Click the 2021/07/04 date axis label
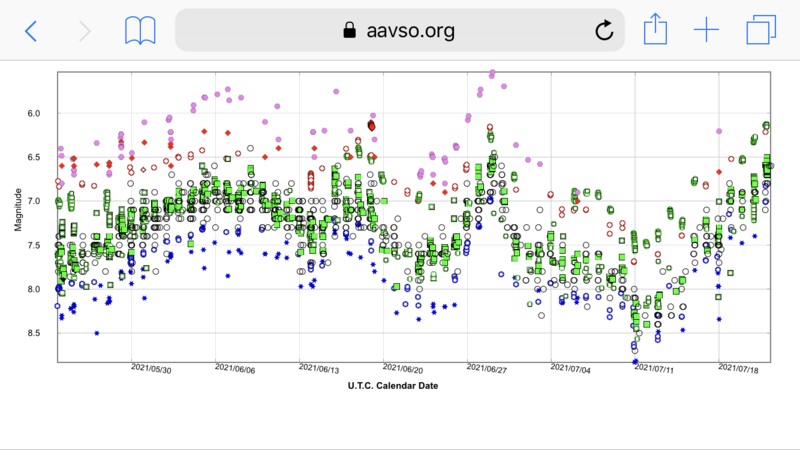This screenshot has width=800, height=450. click(x=570, y=369)
